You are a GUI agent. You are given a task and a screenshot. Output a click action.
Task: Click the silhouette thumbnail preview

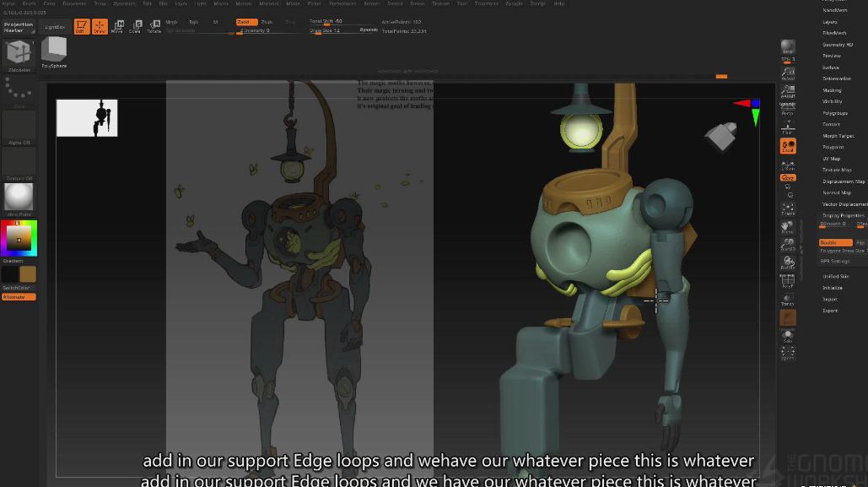(x=87, y=118)
